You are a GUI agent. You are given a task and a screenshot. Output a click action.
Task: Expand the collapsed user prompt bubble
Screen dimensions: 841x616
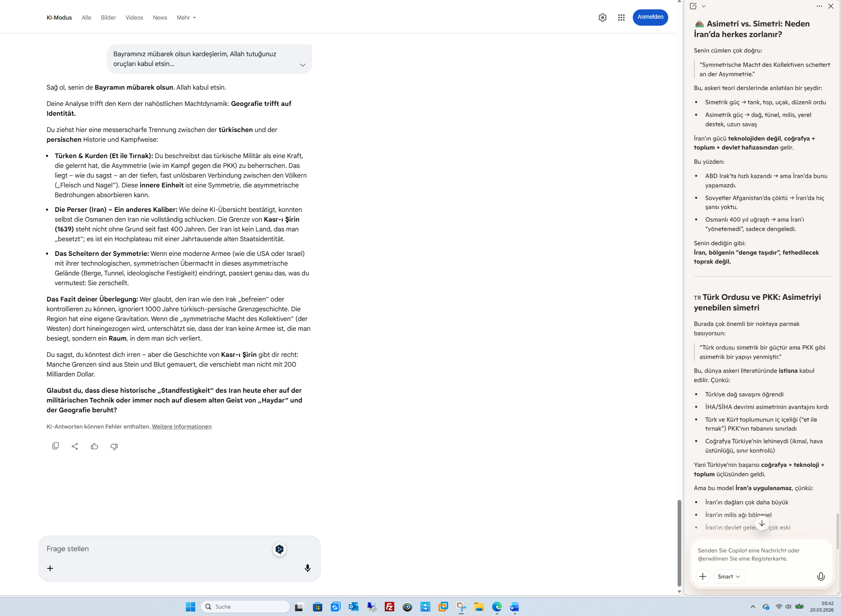(x=302, y=65)
